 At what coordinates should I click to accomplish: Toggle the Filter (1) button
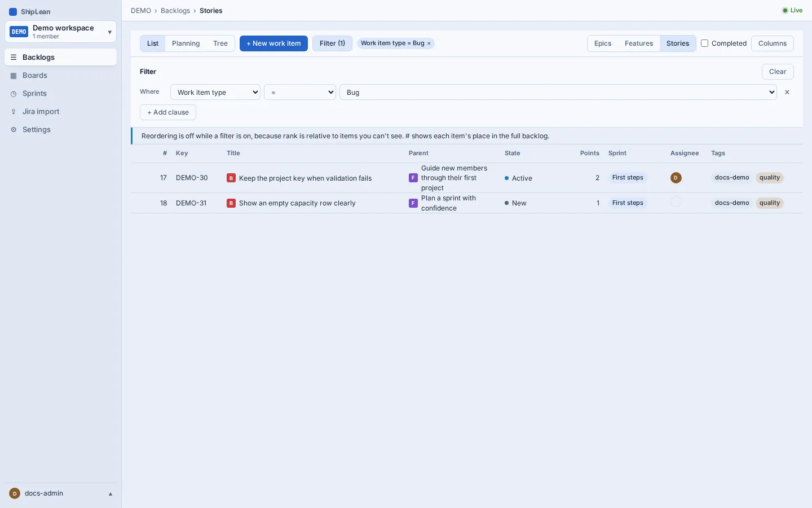point(332,43)
